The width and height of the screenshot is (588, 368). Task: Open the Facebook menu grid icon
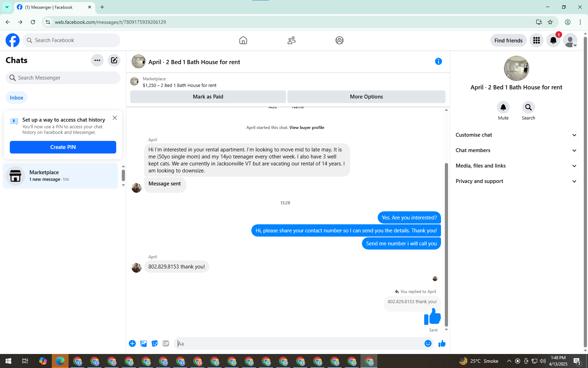click(x=537, y=40)
